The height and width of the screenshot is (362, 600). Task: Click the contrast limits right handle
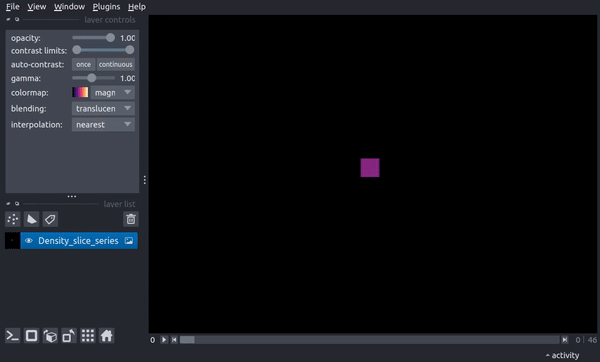(130, 50)
